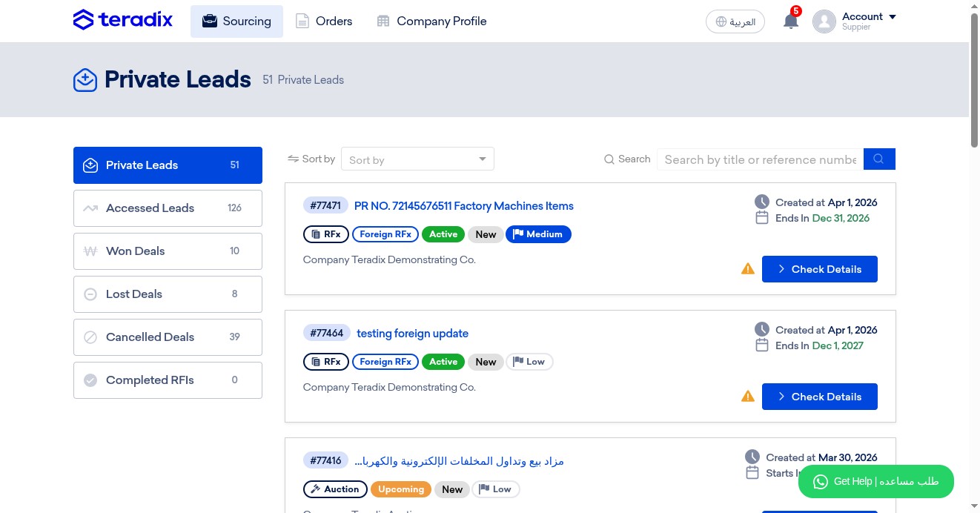
Task: Click the blue search magnifier button
Action: (879, 159)
